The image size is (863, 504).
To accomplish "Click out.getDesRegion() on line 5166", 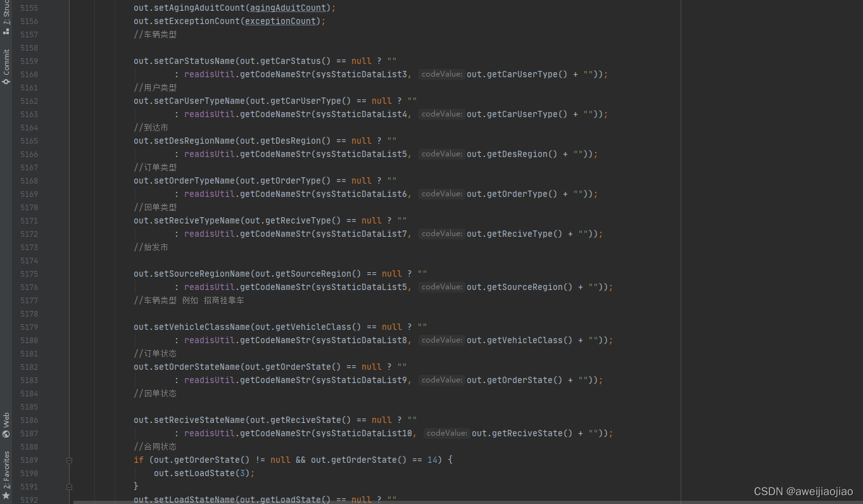I will (512, 154).
